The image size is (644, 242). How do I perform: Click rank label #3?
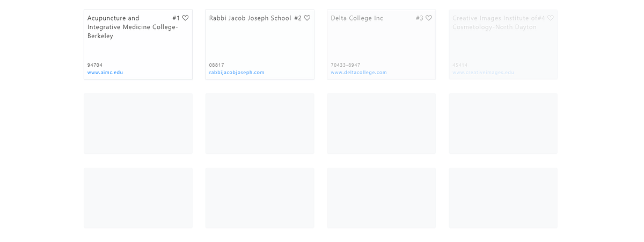(420, 18)
